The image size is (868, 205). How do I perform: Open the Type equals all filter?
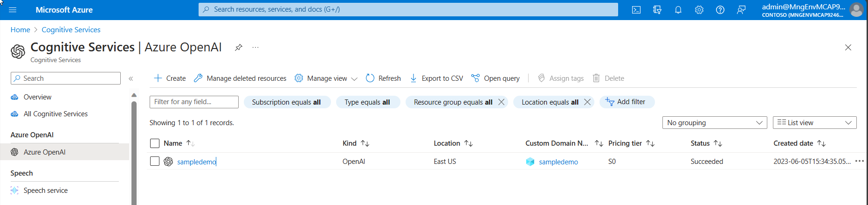pyautogui.click(x=367, y=102)
